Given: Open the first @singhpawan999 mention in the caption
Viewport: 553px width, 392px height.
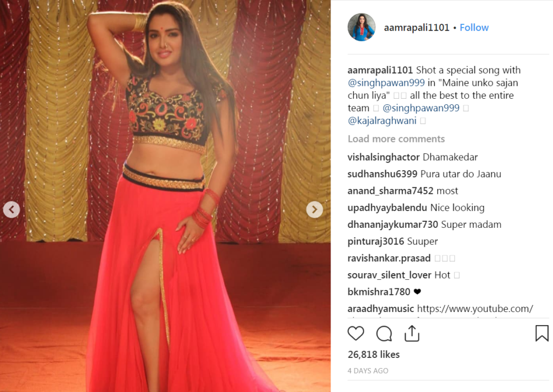Looking at the screenshot, I should click(386, 83).
